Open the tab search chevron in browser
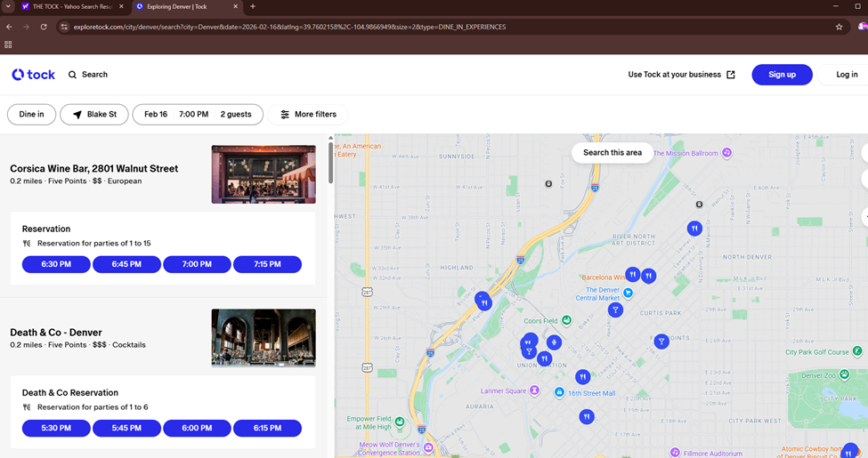Viewport: 868px width, 458px height. pyautogui.click(x=8, y=6)
